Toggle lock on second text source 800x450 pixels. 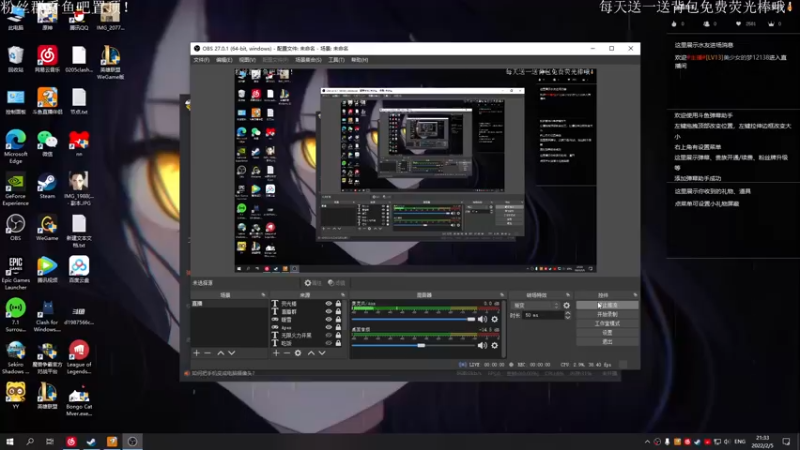[x=338, y=311]
